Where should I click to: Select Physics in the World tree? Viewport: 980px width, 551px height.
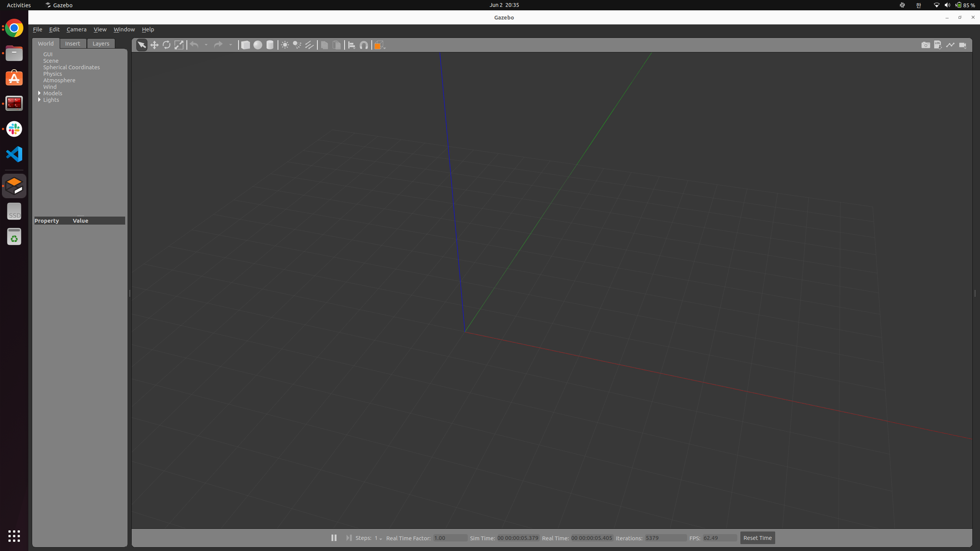(52, 73)
